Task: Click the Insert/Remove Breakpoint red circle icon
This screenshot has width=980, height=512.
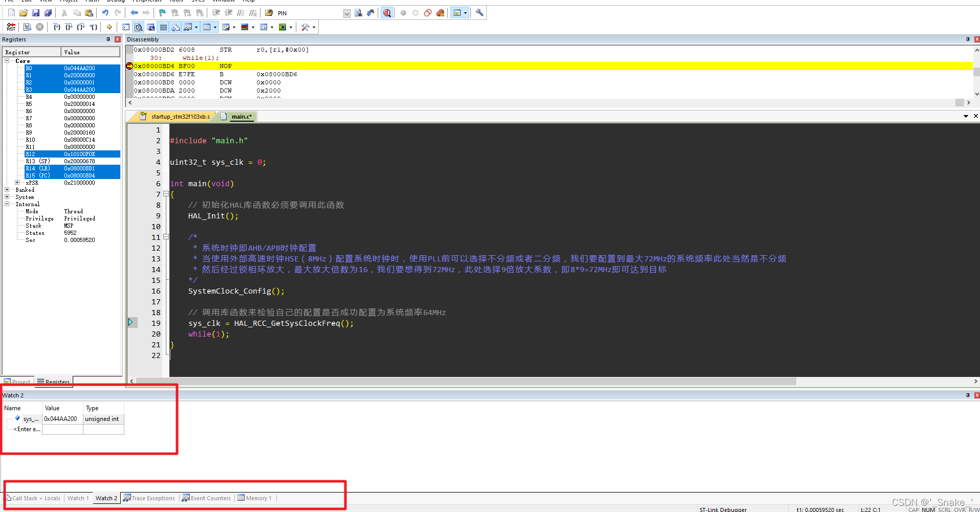Action: pyautogui.click(x=403, y=13)
